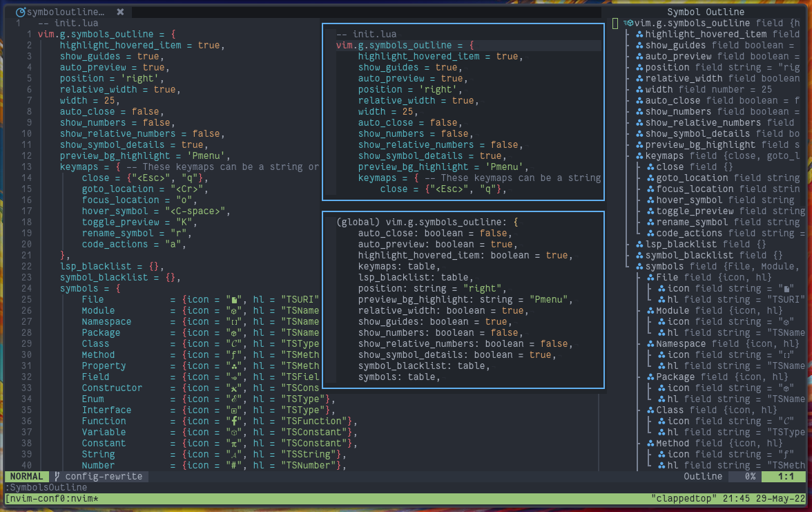This screenshot has width=812, height=512.
Task: Click the git branch icon beside config-rewrite
Action: coord(57,476)
